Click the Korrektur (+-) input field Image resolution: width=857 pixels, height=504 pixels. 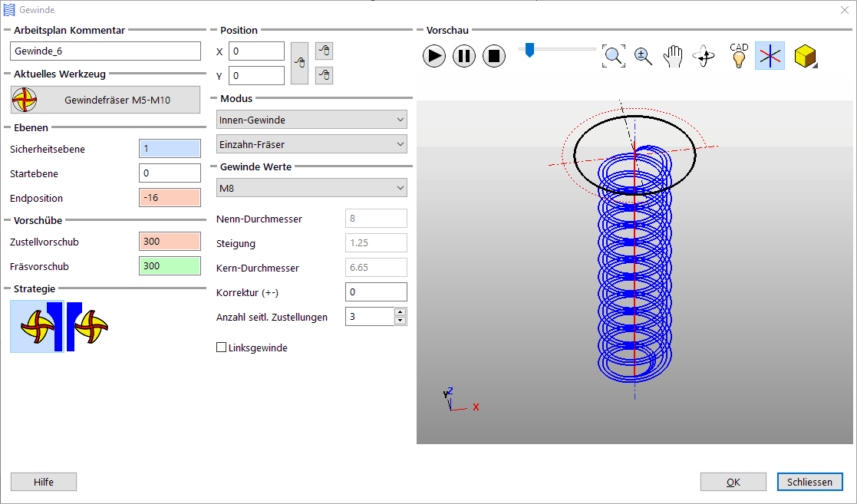coord(376,292)
